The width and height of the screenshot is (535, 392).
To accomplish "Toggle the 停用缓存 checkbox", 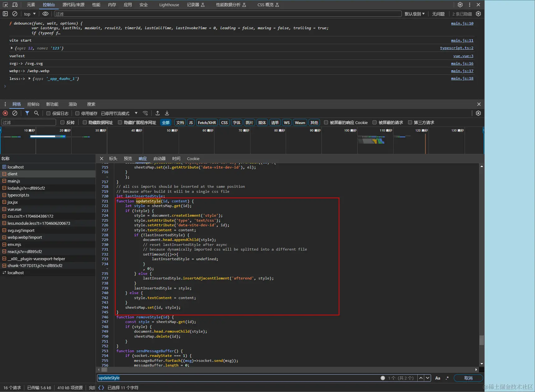I will click(x=77, y=113).
